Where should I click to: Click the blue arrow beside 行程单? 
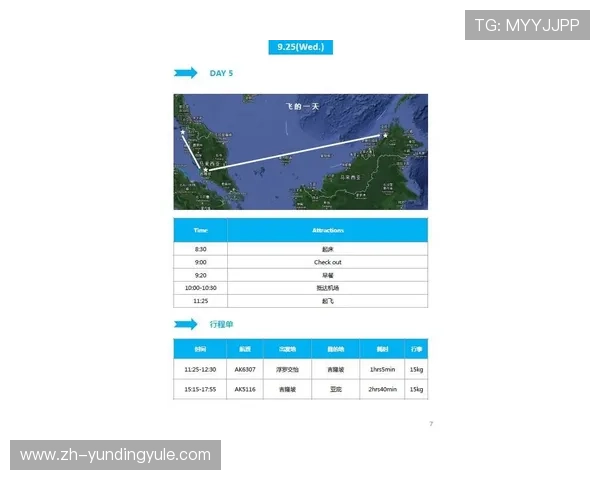click(x=185, y=324)
